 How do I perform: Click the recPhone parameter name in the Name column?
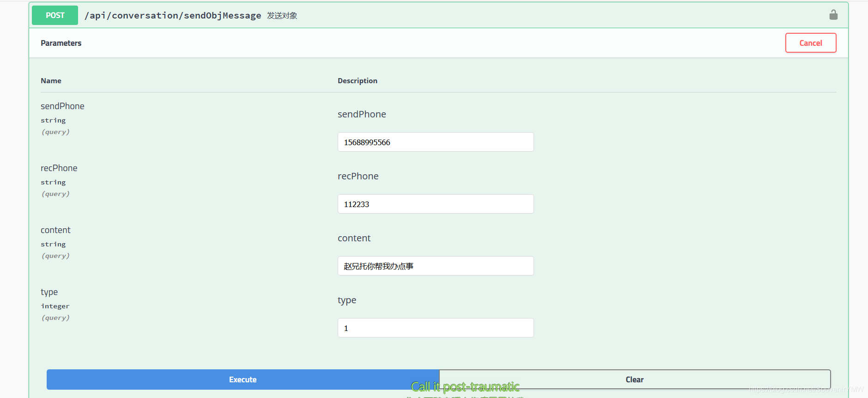click(59, 168)
